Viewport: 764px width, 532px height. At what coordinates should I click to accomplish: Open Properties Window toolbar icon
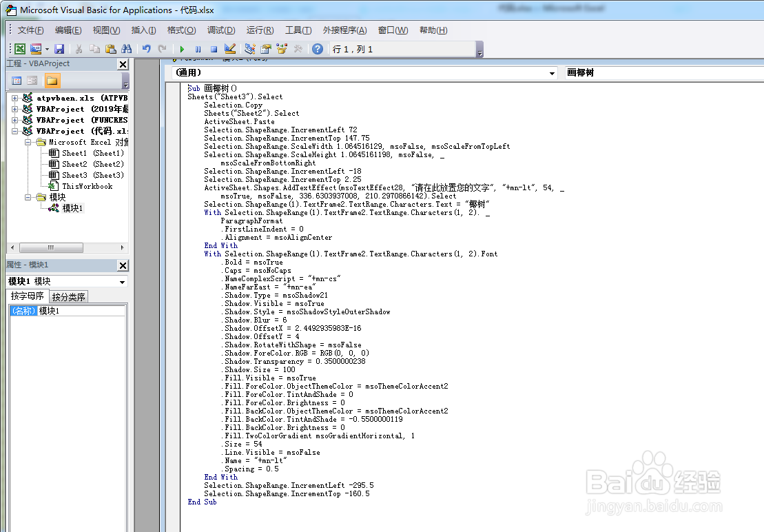tap(265, 49)
